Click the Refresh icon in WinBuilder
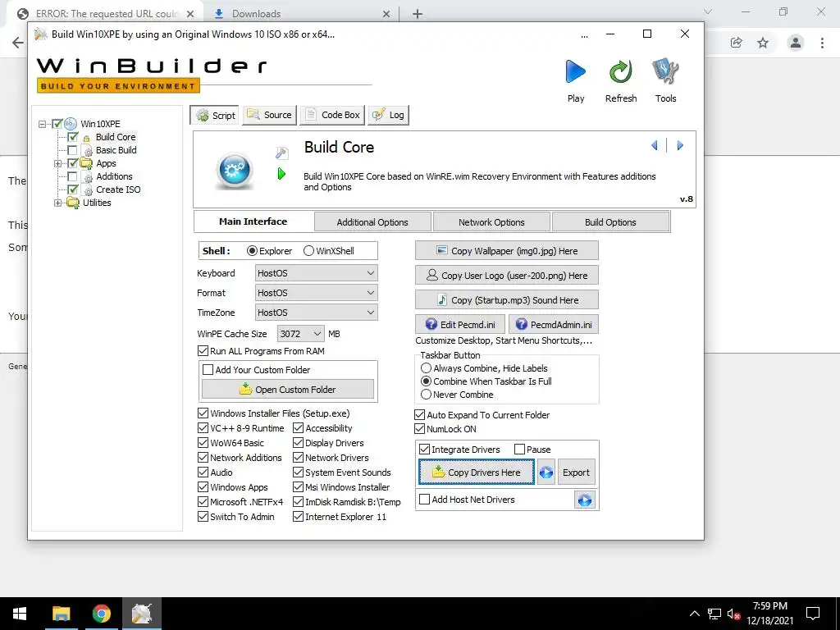The height and width of the screenshot is (630, 840). coord(620,72)
